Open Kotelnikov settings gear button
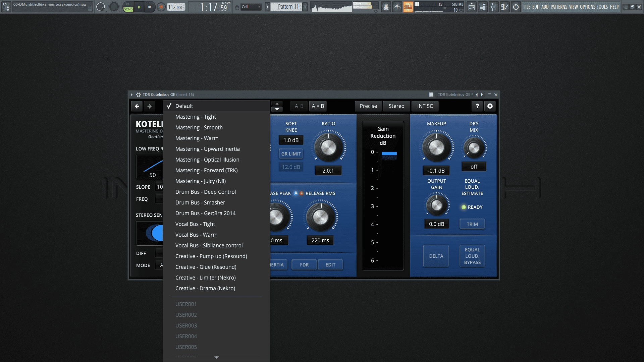644x362 pixels. click(490, 106)
